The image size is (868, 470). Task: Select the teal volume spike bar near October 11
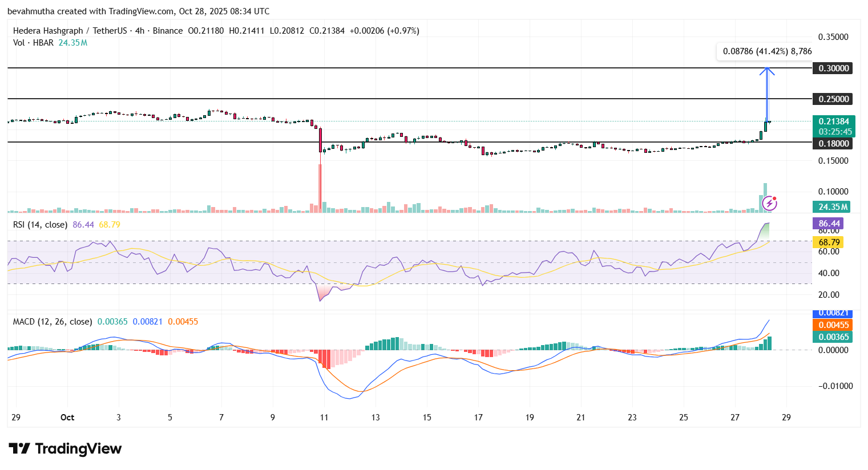(x=324, y=206)
